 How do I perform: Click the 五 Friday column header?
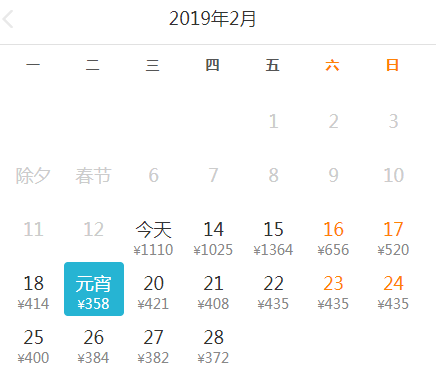click(272, 65)
